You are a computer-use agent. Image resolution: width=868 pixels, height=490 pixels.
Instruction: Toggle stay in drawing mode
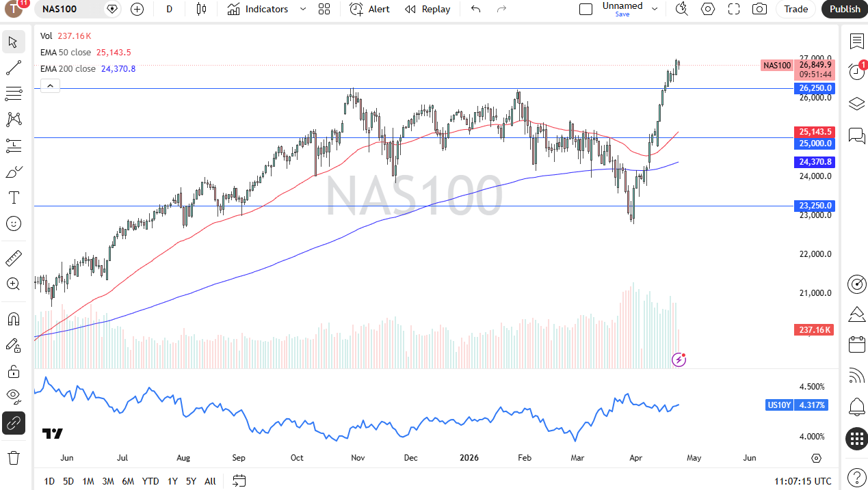[x=13, y=345]
